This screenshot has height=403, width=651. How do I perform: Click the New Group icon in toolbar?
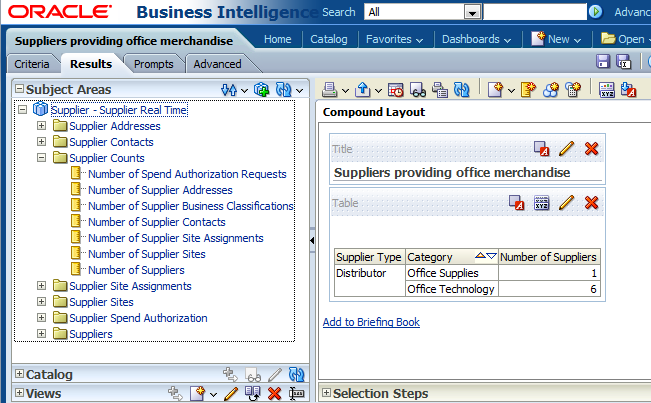click(528, 89)
